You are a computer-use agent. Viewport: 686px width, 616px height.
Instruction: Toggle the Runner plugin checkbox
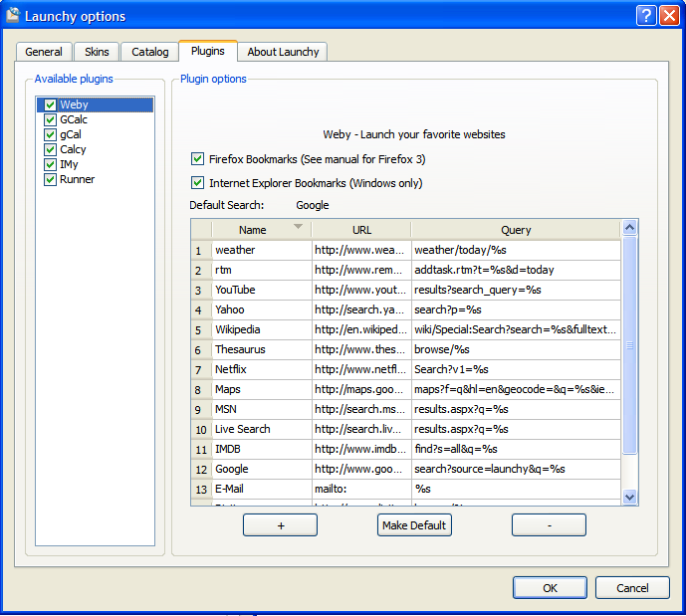50,179
